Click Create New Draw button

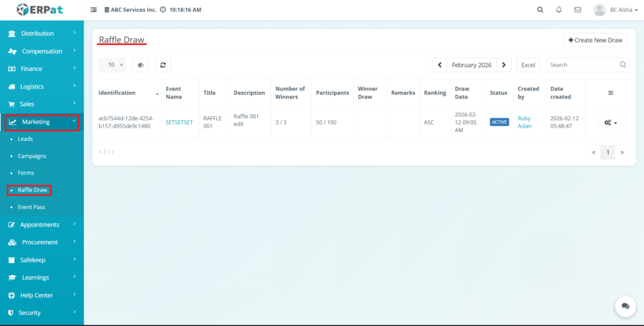pyautogui.click(x=594, y=40)
